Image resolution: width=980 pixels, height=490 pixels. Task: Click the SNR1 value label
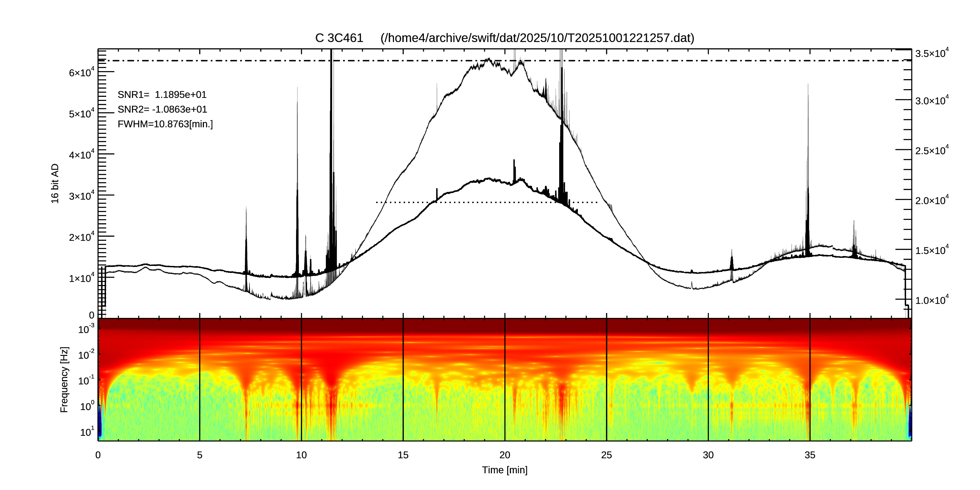point(162,95)
